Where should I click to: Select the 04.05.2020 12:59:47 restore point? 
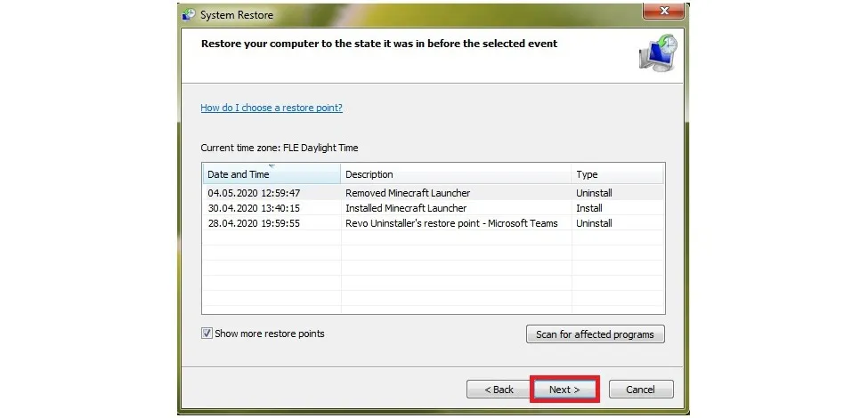click(x=433, y=193)
